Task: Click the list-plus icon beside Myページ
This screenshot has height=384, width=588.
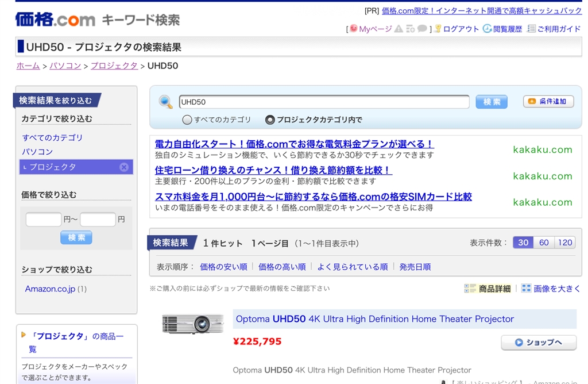Action: click(410, 29)
